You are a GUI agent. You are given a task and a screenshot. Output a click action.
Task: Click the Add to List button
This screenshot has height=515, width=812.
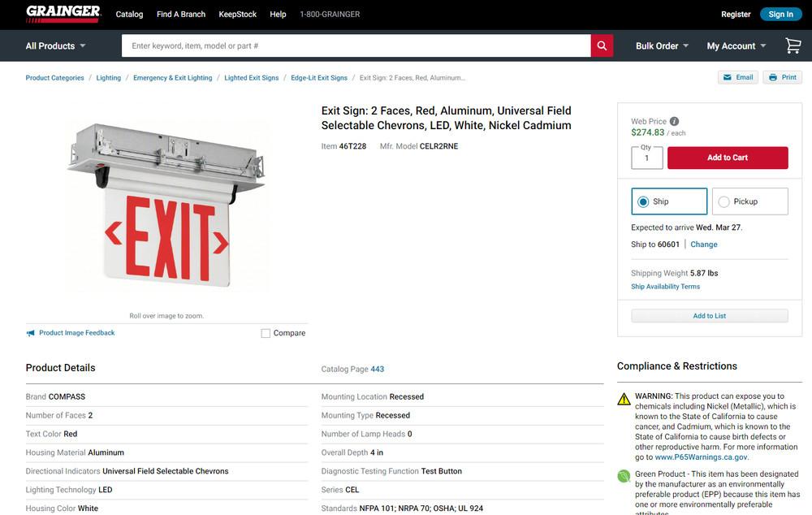[x=709, y=315]
